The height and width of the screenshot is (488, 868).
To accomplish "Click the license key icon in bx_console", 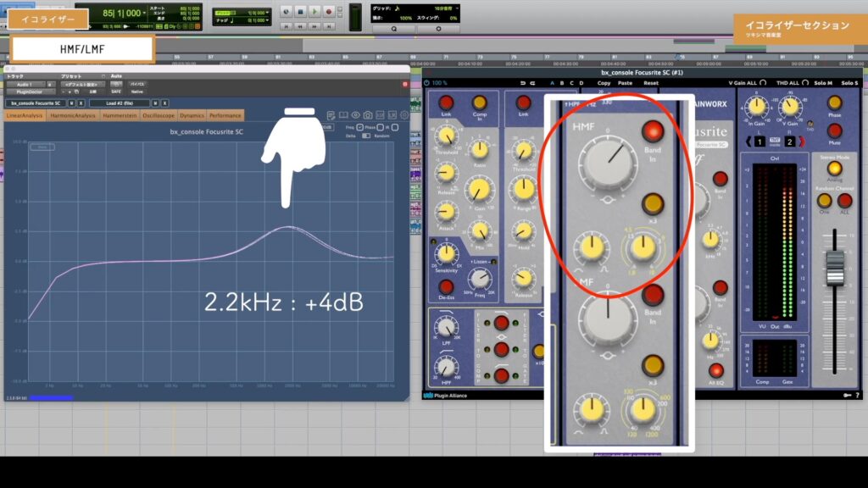I will pyautogui.click(x=848, y=395).
